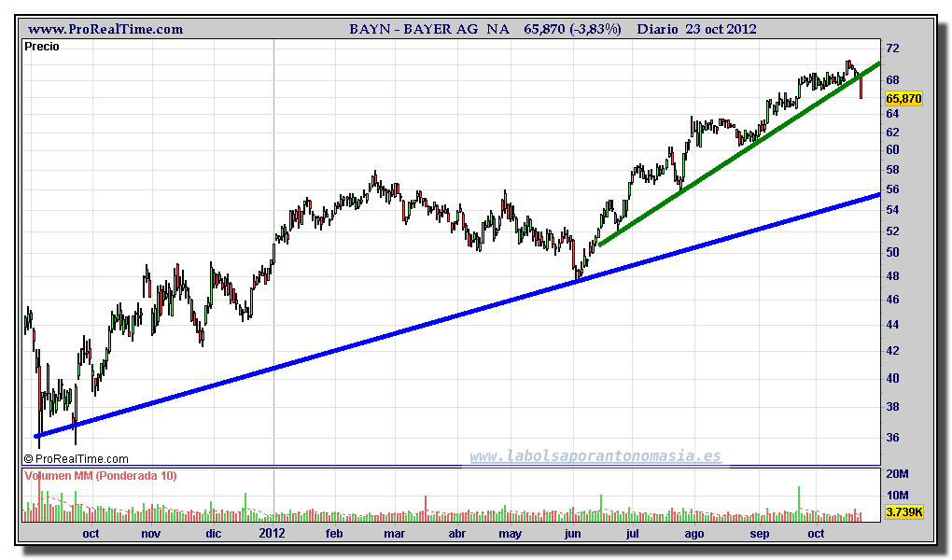This screenshot has width=952, height=560.
Task: Click the may label on time axis
Action: 510,535
